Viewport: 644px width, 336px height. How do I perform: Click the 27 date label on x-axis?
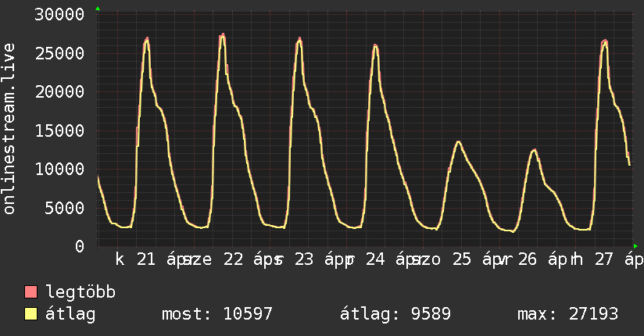(604, 259)
